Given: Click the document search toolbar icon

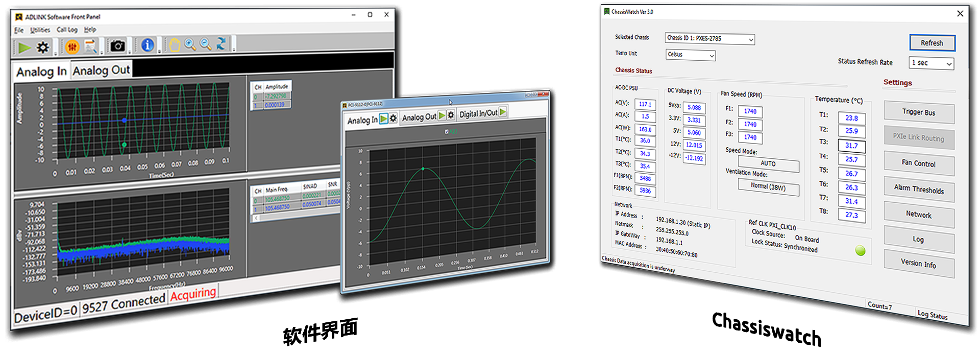Looking at the screenshot, I should pos(91,46).
